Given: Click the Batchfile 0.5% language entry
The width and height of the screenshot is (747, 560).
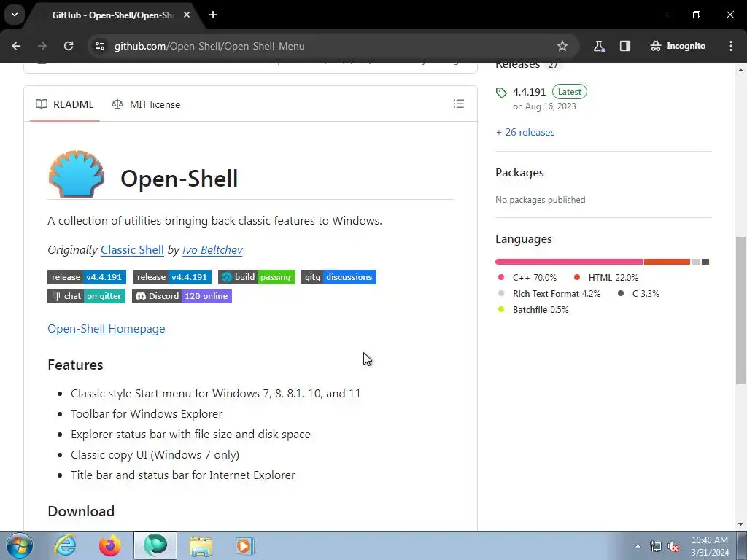Looking at the screenshot, I should (533, 310).
